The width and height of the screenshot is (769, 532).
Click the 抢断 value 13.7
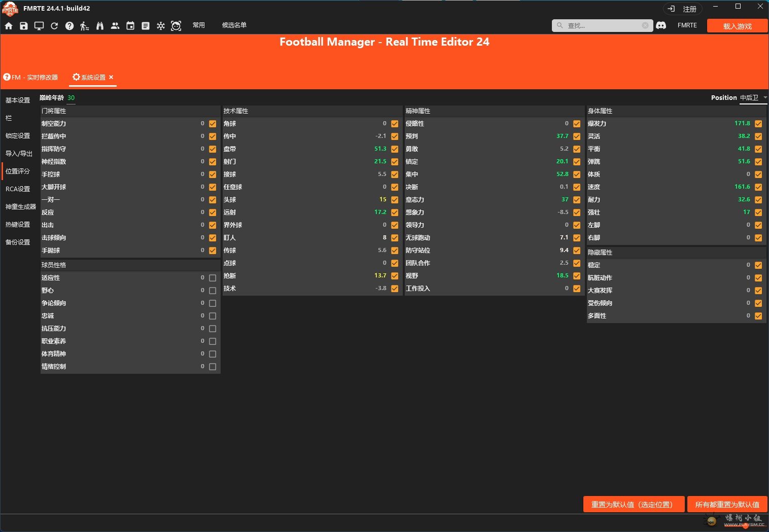pos(380,275)
